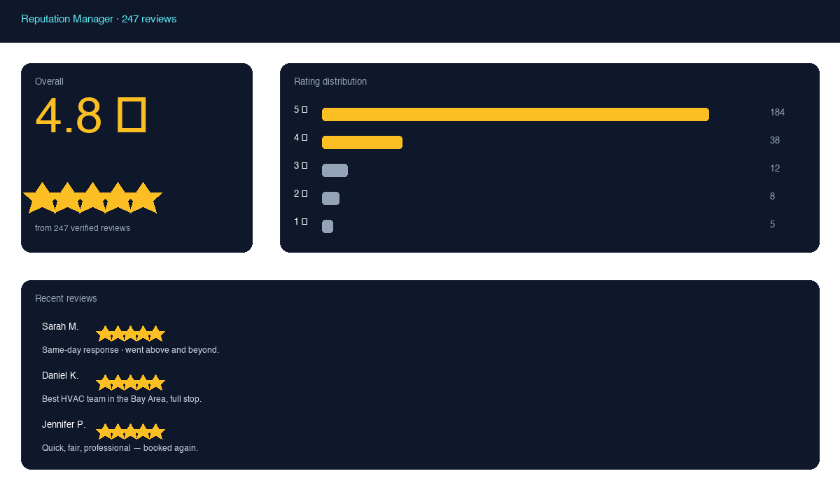Click the 38 count for four stars
The image size is (840, 504).
click(x=775, y=141)
